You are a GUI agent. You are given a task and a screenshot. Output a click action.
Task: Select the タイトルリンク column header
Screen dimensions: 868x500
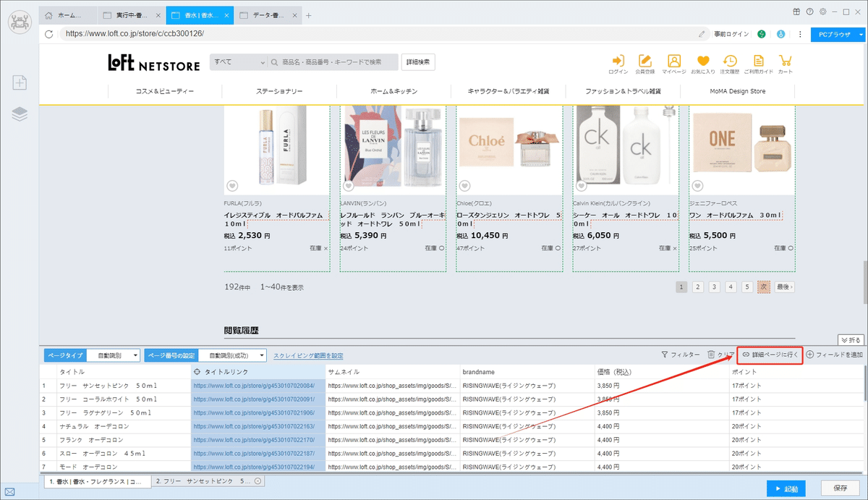tap(258, 371)
